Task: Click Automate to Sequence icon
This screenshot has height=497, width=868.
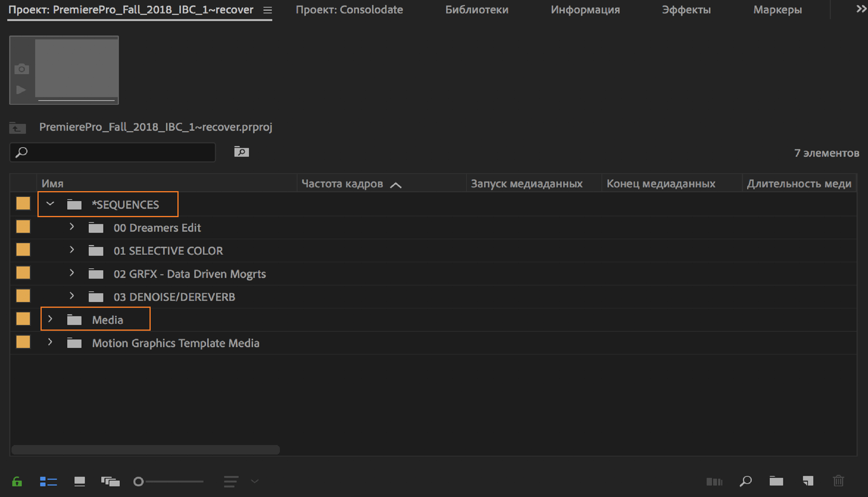Action: (x=714, y=481)
